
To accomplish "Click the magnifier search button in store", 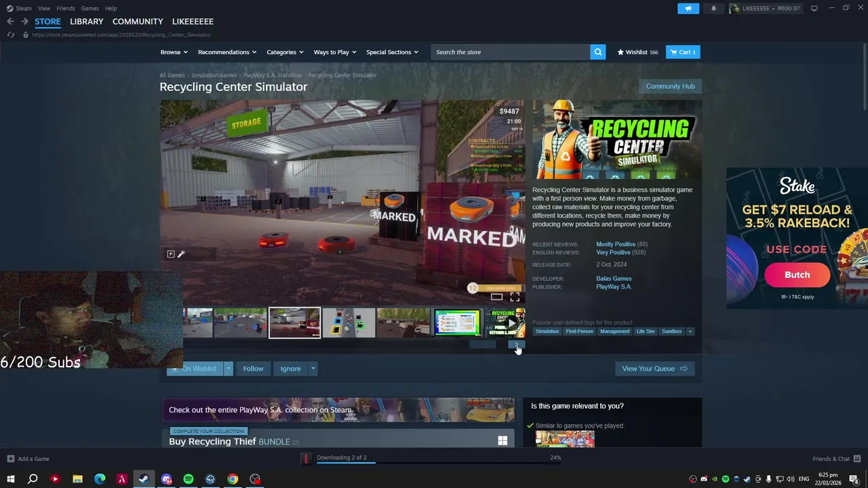I will click(x=597, y=52).
